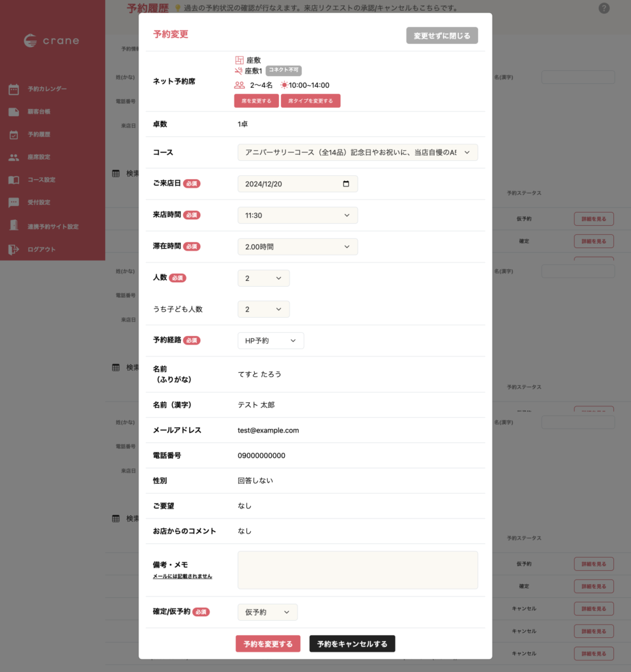Open the 確定/仮予約 status dropdown
The width and height of the screenshot is (631, 672).
click(267, 612)
